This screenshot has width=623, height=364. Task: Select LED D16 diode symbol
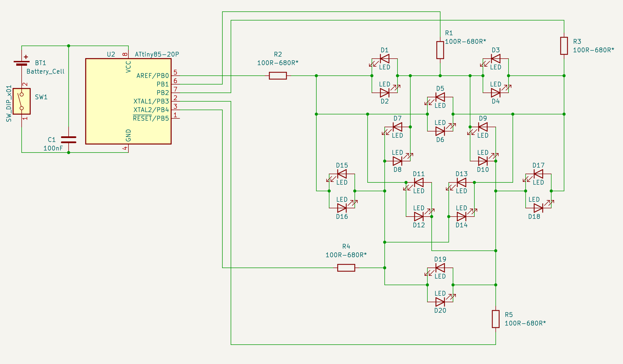pos(342,208)
